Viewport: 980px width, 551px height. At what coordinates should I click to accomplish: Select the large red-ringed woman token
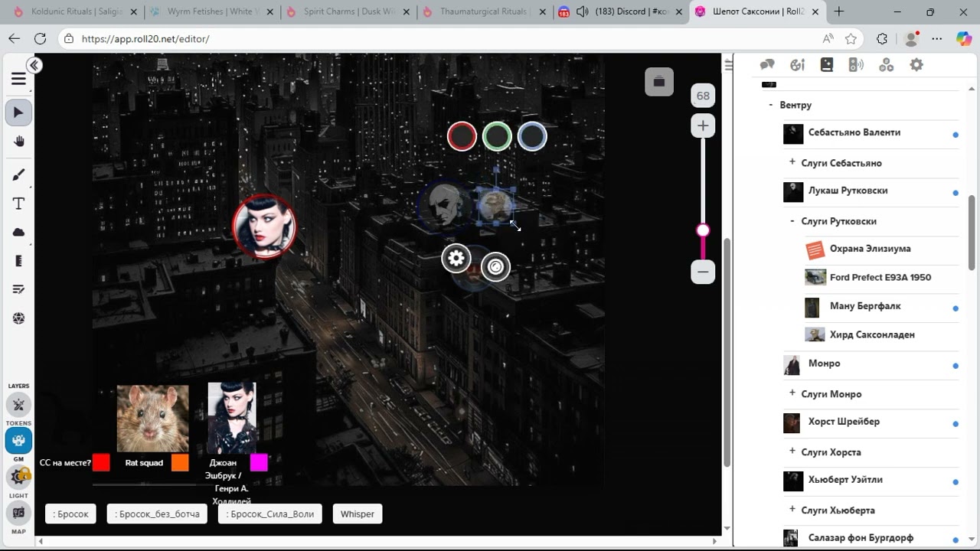(x=264, y=226)
